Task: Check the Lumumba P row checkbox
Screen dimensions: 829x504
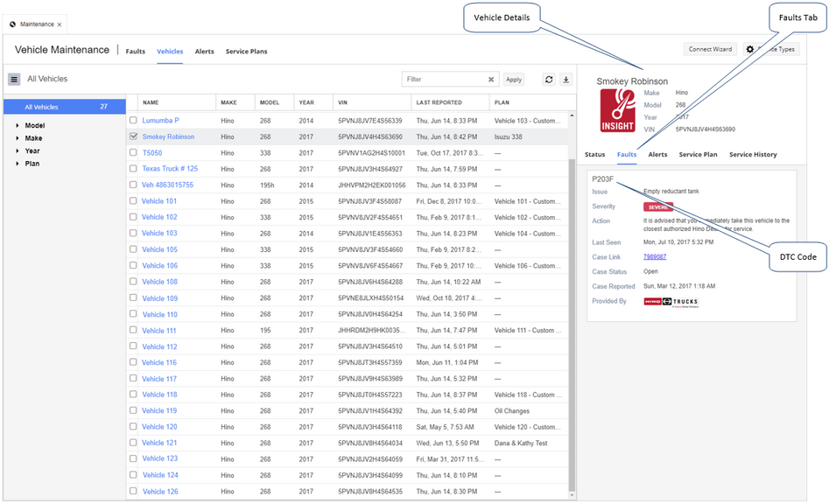Action: click(x=133, y=121)
